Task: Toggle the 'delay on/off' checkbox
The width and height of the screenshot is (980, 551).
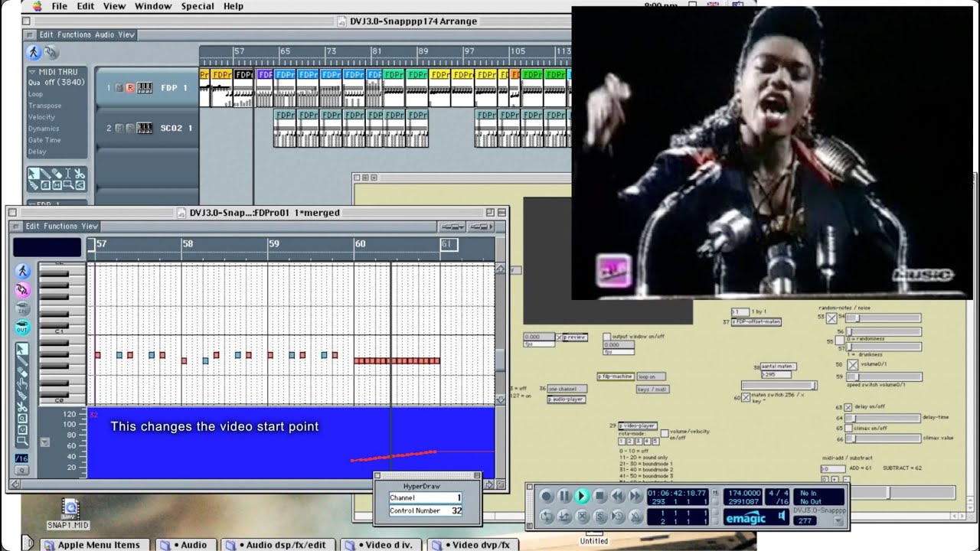Action: [848, 407]
